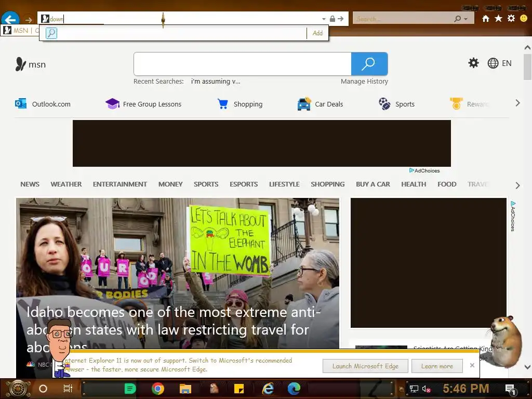Click the magnifier in browser search box
Viewport: 532px width, 399px height.
coord(458,19)
